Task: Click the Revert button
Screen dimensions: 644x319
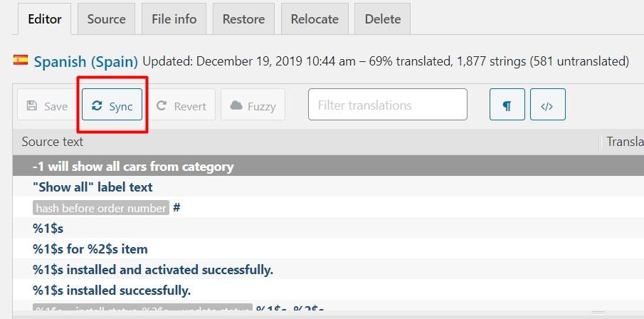Action: tap(181, 106)
